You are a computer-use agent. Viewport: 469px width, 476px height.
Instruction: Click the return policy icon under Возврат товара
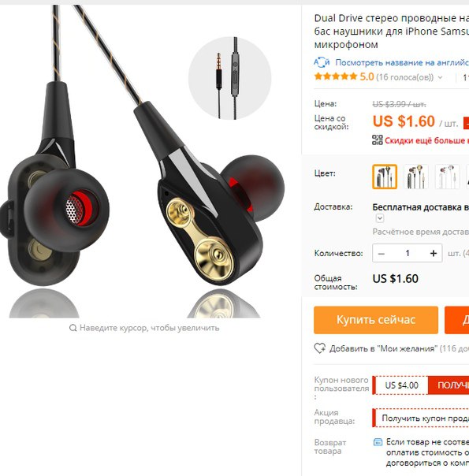(x=378, y=441)
